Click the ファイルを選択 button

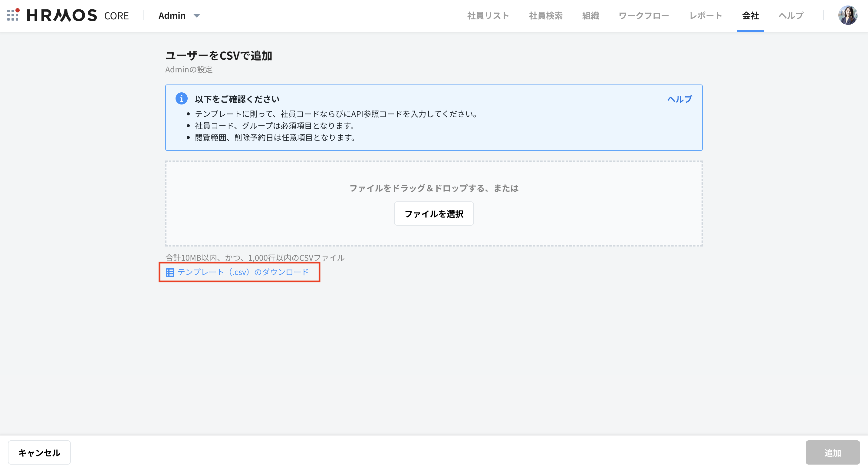click(x=434, y=214)
